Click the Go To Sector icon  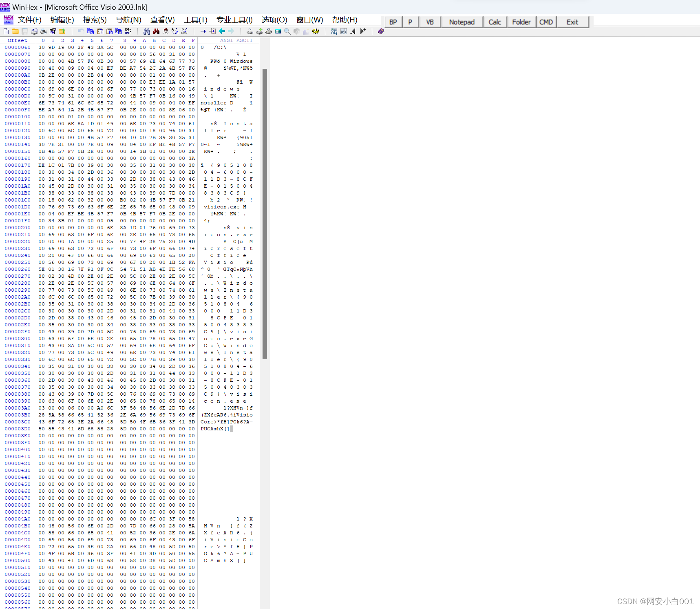[212, 31]
